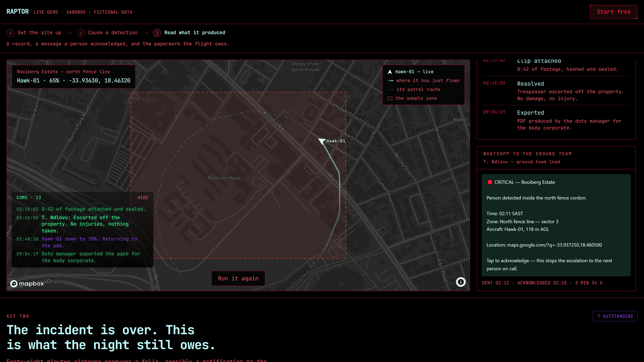The width and height of the screenshot is (644, 362).
Task: Click the Run it again button
Action: point(238,278)
